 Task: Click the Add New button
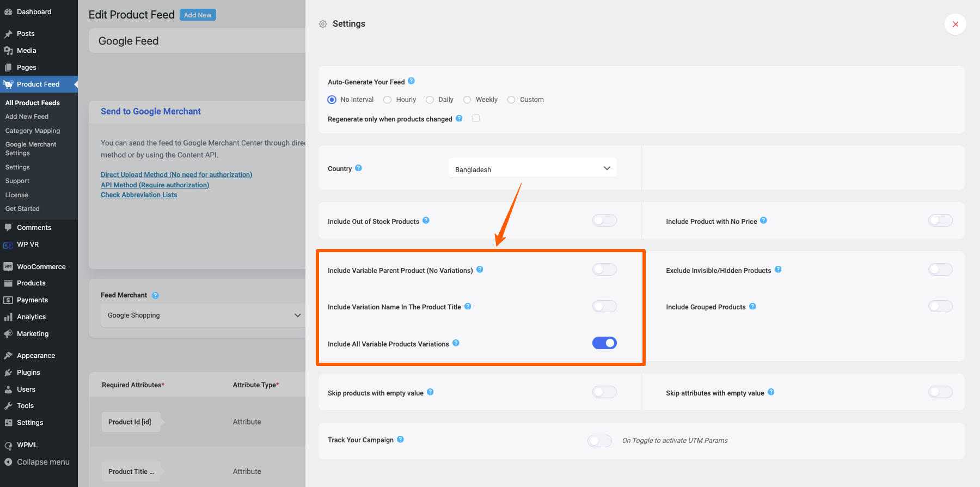pyautogui.click(x=198, y=15)
